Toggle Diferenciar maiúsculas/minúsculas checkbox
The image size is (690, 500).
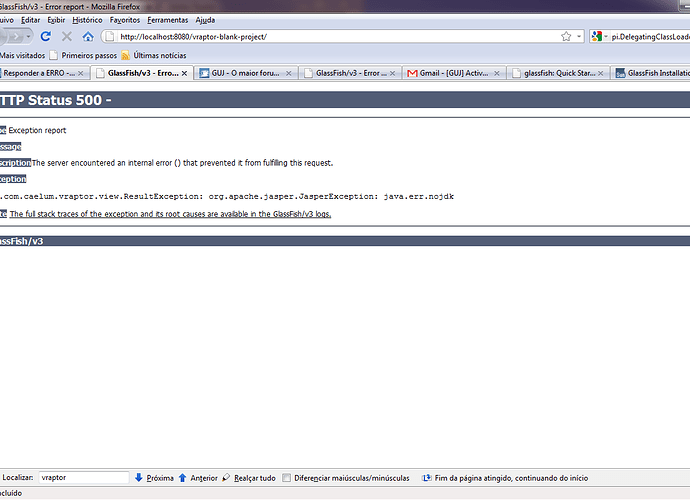pos(286,478)
